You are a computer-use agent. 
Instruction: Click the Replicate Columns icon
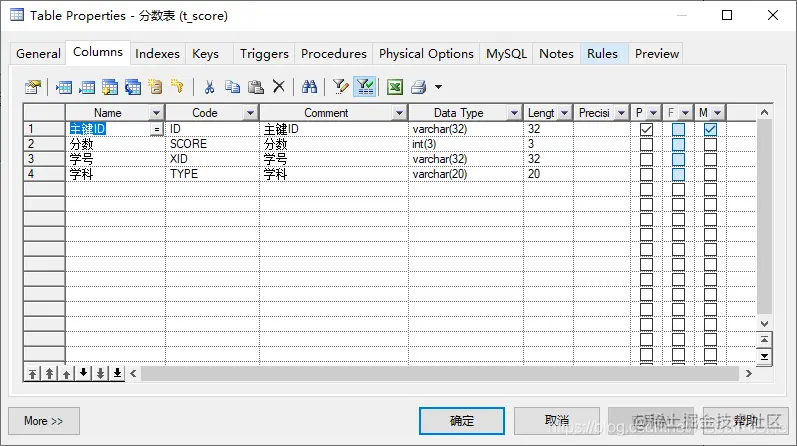click(x=133, y=87)
